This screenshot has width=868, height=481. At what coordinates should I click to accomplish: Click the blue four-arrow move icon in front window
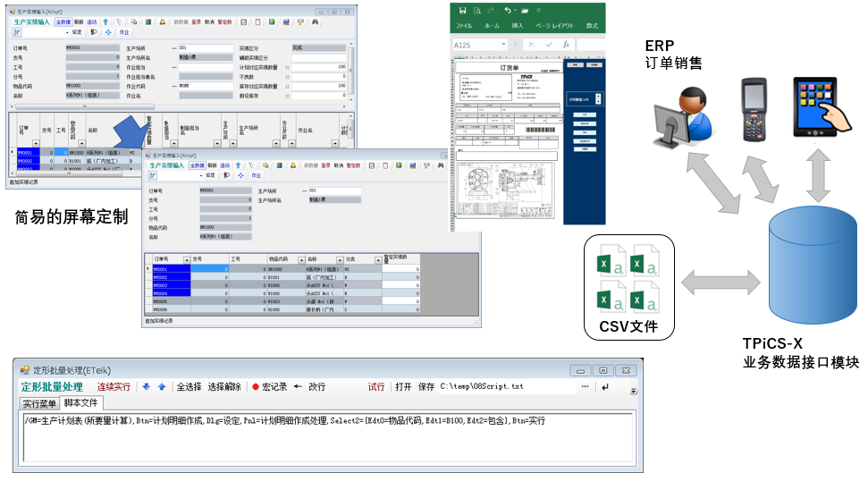(x=240, y=175)
